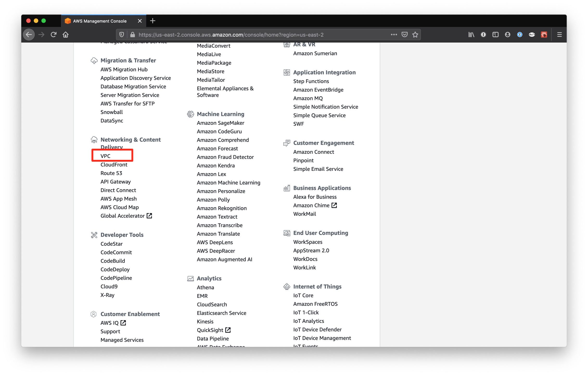Click inside the browser address bar
This screenshot has width=588, height=375.
[x=260, y=34]
